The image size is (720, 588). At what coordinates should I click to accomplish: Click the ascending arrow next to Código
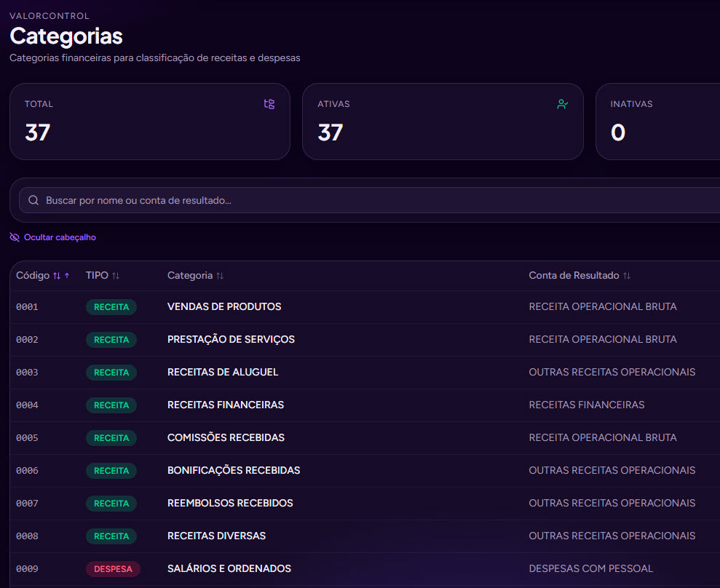pyautogui.click(x=67, y=275)
